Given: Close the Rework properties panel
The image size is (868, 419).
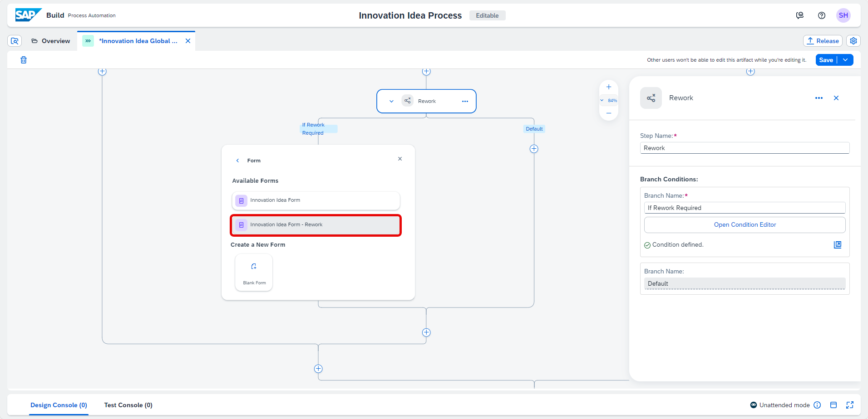Looking at the screenshot, I should point(836,98).
